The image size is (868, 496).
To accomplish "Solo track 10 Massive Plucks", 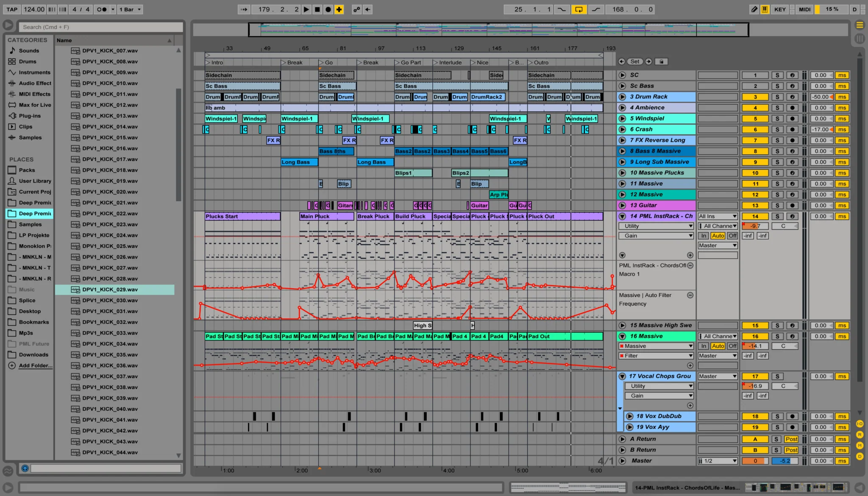I will [x=777, y=173].
